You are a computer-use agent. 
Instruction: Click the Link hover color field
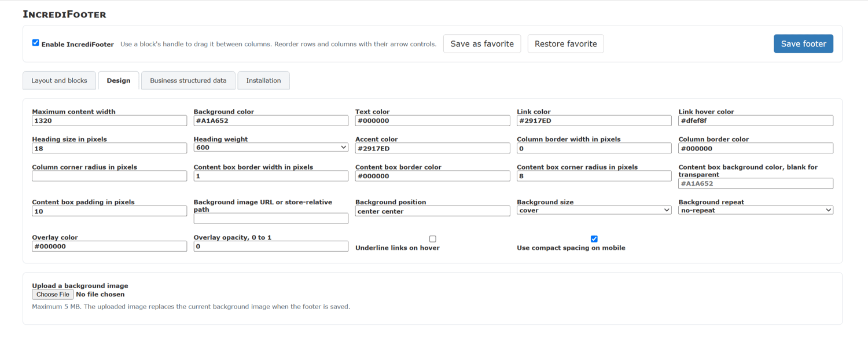(756, 121)
